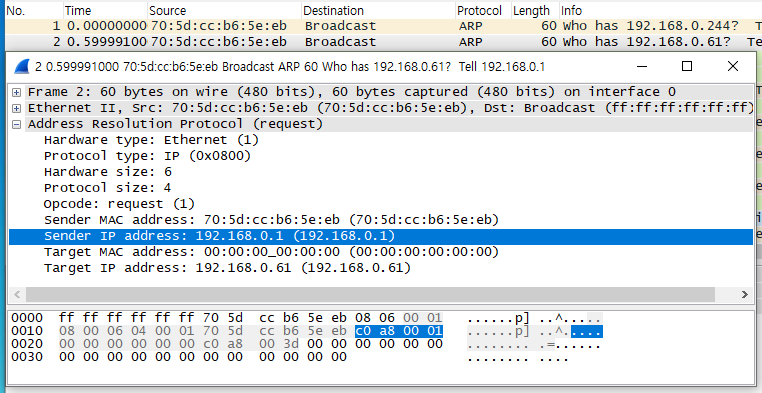The width and height of the screenshot is (762, 393).
Task: Sort by the Protocol column header
Action: (484, 10)
